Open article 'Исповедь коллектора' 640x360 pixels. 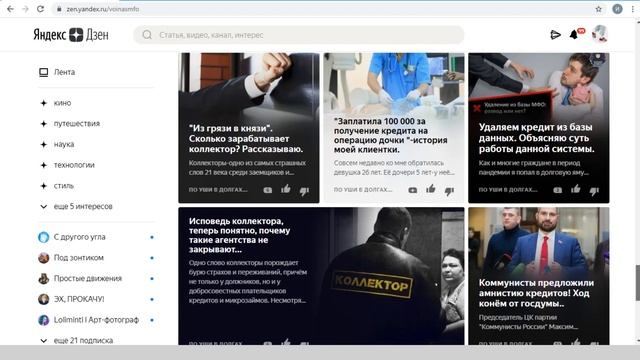[321, 276]
